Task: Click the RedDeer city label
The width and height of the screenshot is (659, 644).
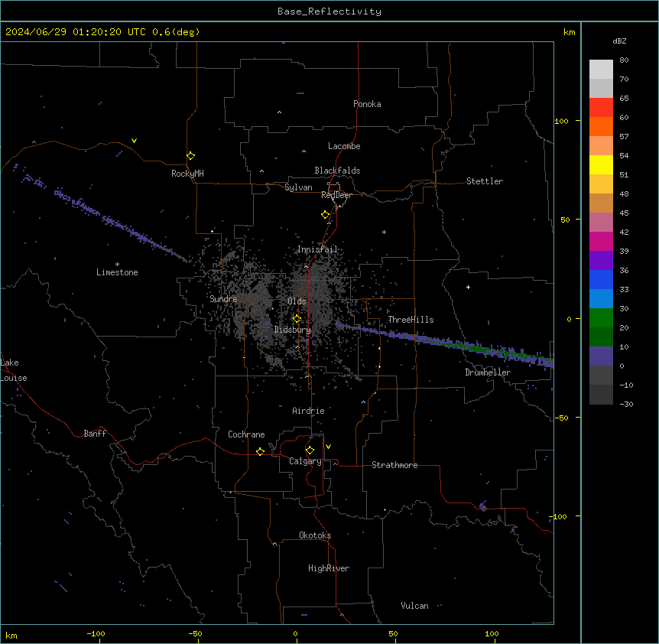Action: pos(336,195)
